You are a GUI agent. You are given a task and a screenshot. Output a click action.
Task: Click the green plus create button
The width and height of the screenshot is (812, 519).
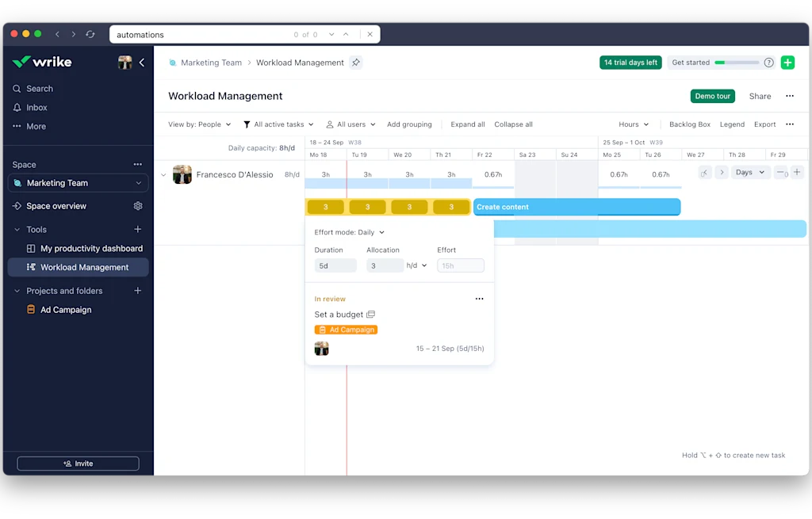pos(787,63)
